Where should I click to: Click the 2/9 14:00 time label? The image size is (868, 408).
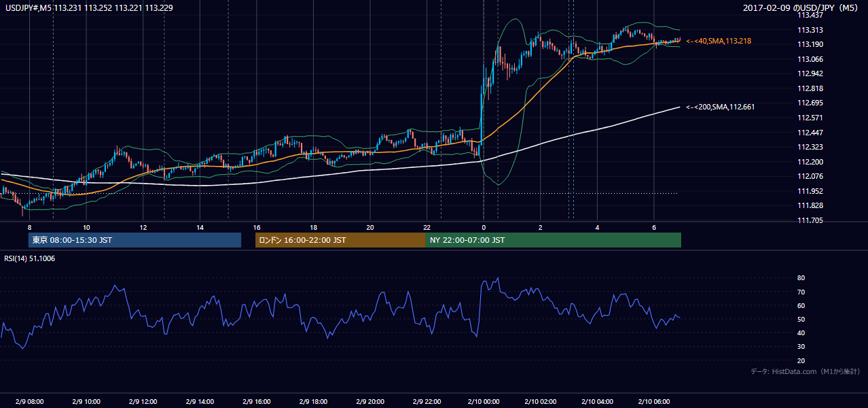pyautogui.click(x=200, y=401)
